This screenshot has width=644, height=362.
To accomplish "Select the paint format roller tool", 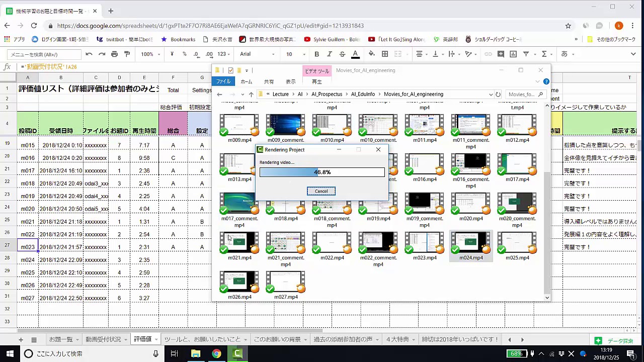I will pos(127,54).
